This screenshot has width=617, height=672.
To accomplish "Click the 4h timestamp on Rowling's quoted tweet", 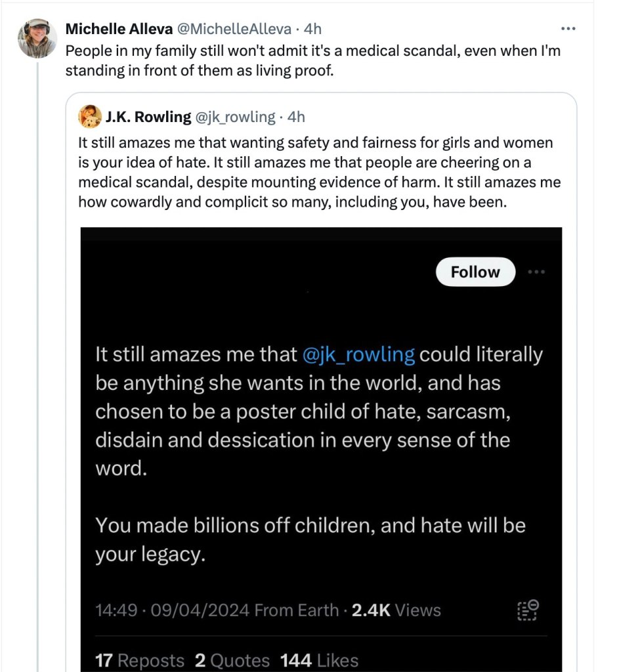I will tap(297, 117).
